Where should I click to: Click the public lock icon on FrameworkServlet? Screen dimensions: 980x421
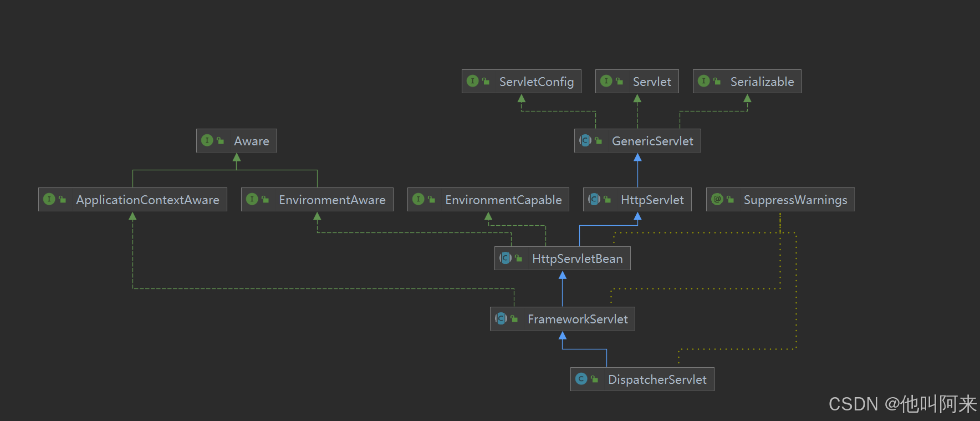(514, 319)
